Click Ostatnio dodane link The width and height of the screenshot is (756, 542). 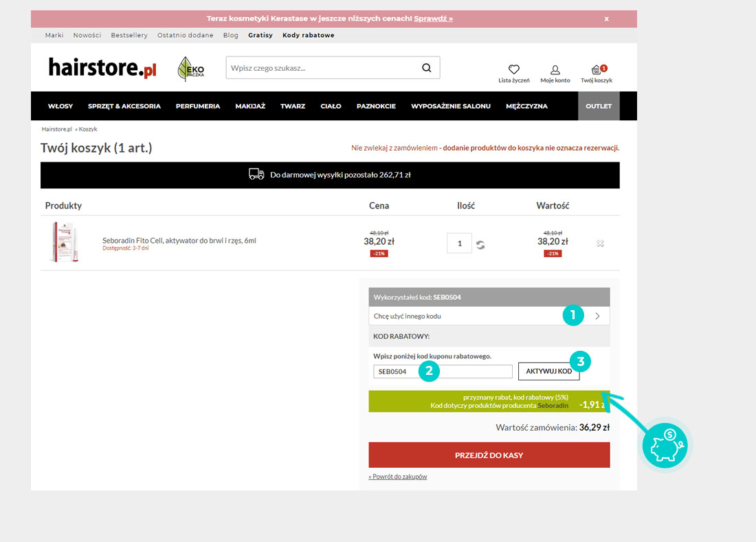pyautogui.click(x=185, y=35)
